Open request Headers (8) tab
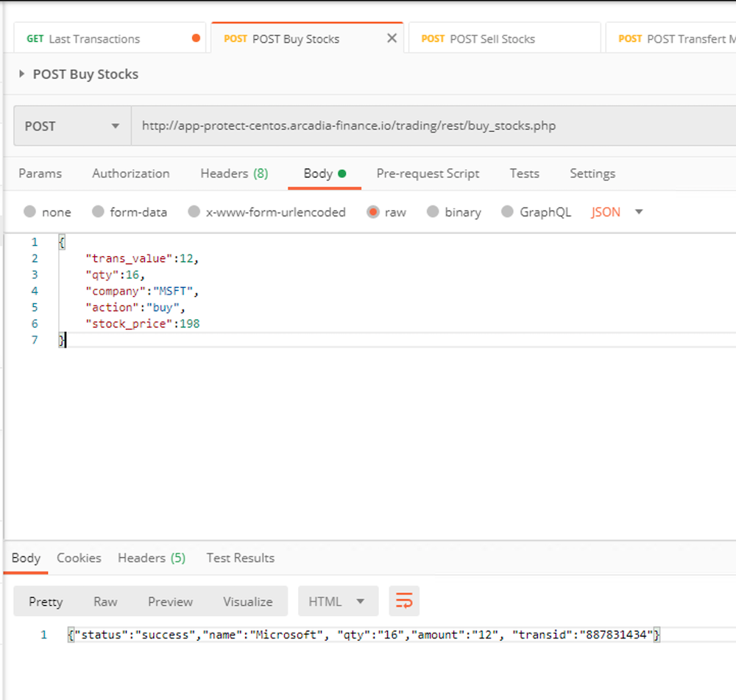 click(234, 173)
